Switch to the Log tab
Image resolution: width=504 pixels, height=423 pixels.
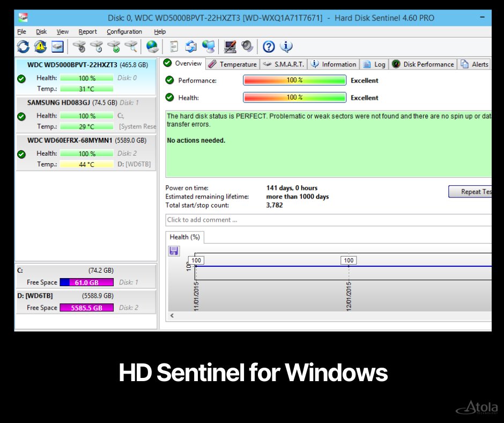(374, 64)
